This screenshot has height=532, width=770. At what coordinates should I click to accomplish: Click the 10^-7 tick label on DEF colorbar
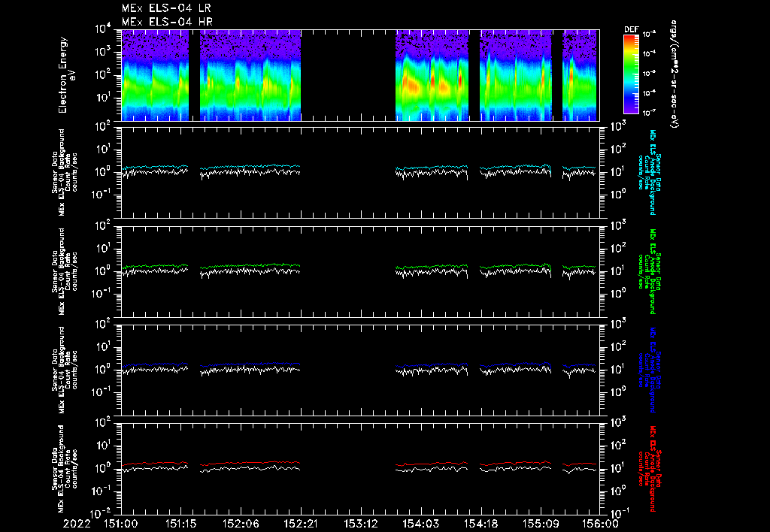click(x=650, y=113)
